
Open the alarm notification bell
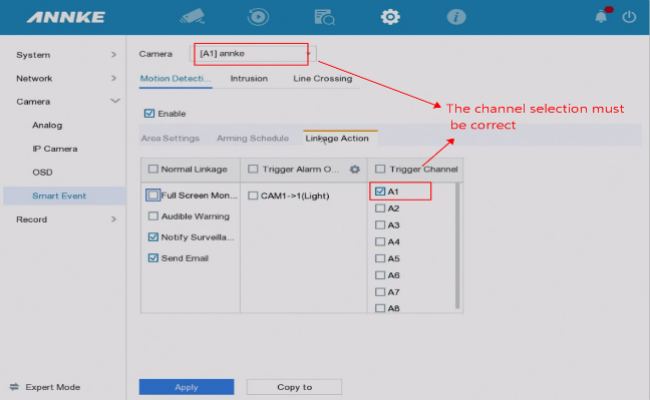click(x=603, y=16)
